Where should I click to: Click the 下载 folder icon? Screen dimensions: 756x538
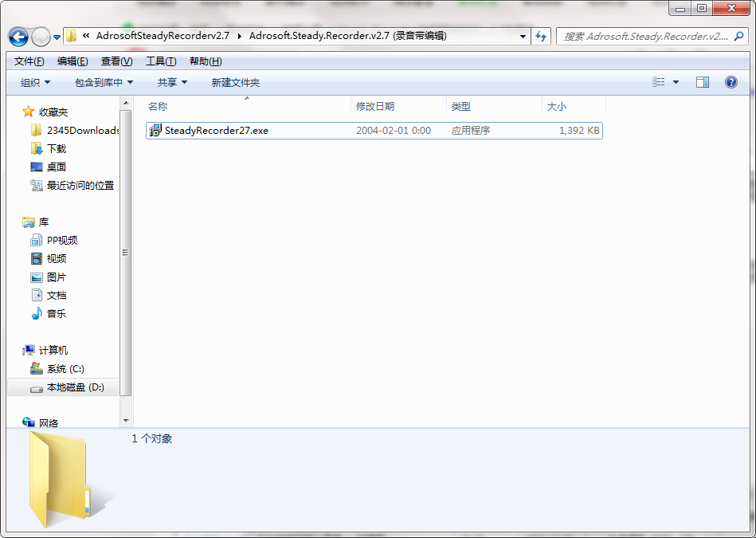point(36,148)
